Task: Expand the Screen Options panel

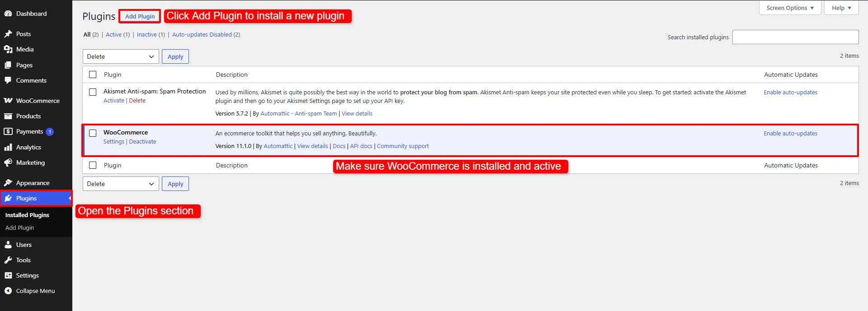Action: [x=790, y=8]
